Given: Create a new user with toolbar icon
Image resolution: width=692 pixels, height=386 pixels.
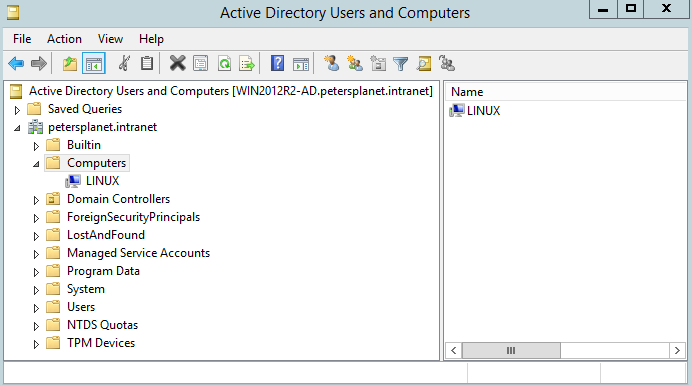Looking at the screenshot, I should click(331, 64).
